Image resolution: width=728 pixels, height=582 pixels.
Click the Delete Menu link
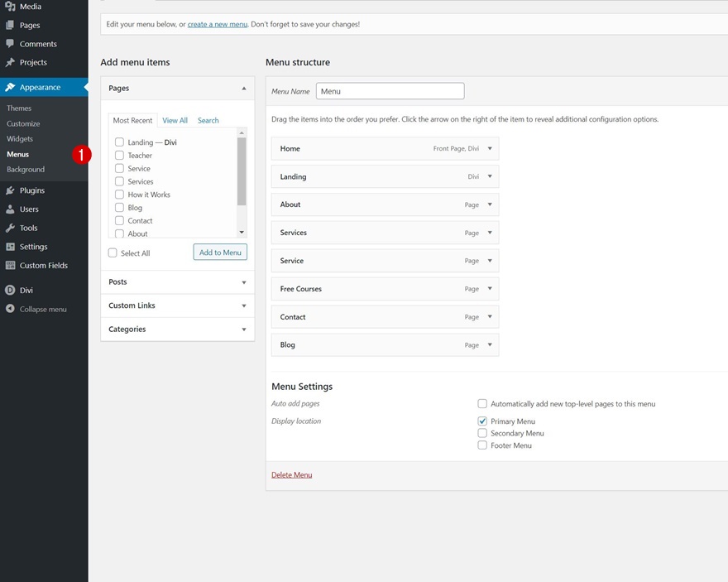pyautogui.click(x=291, y=475)
